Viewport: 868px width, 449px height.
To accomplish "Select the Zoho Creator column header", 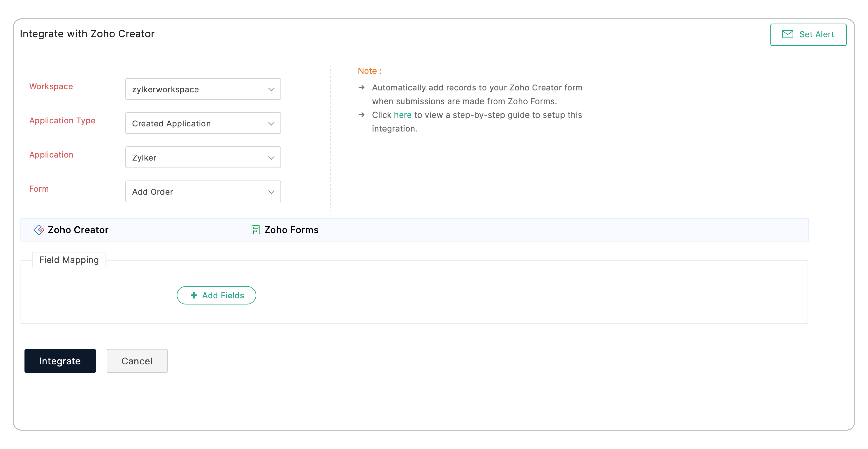I will pos(78,230).
